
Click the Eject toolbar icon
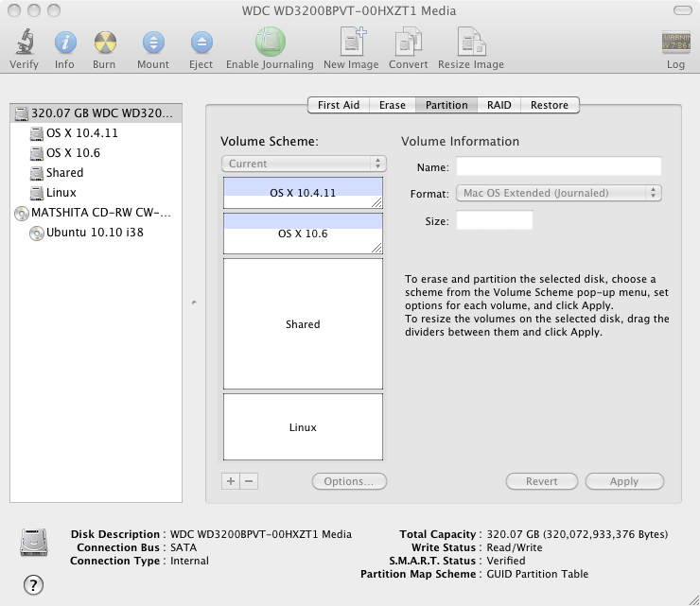coord(201,43)
